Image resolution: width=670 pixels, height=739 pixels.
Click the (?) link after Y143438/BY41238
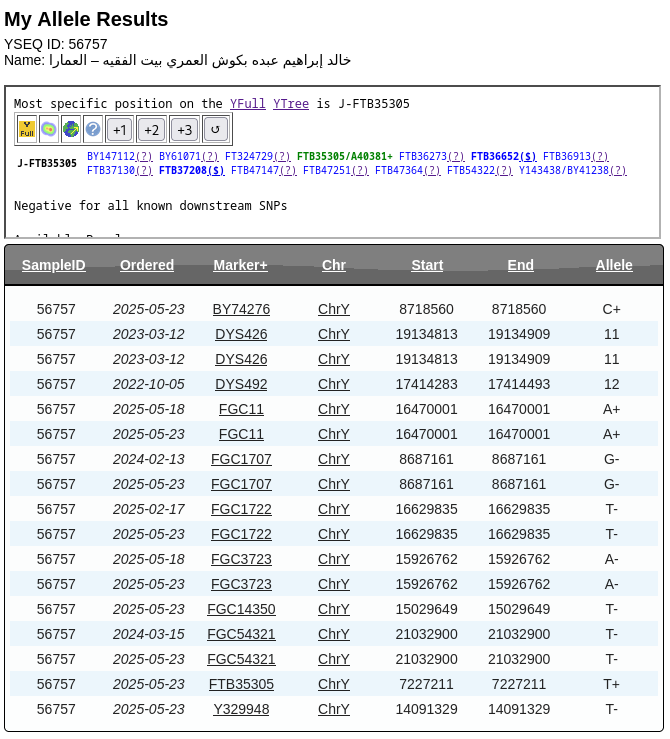click(618, 170)
